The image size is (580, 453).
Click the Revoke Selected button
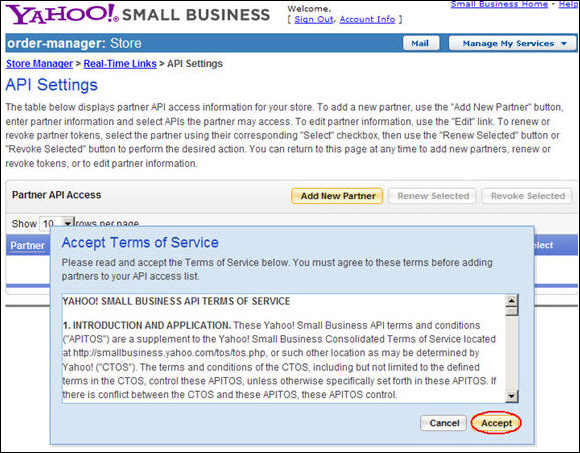pyautogui.click(x=527, y=196)
